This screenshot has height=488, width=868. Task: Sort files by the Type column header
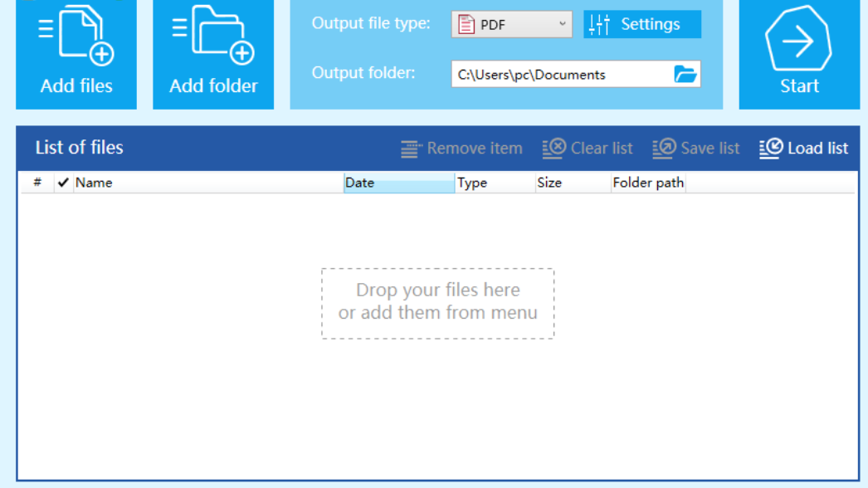[495, 183]
